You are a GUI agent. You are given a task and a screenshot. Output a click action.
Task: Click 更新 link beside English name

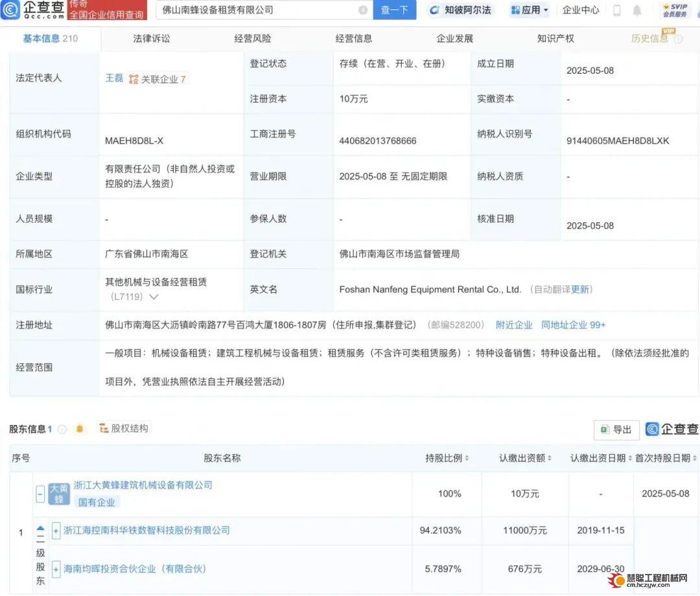[580, 290]
